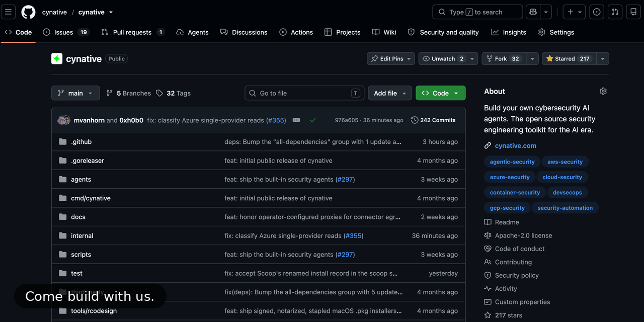View the 5 Branches link
Viewport: 644px width, 322px height.
(128, 93)
